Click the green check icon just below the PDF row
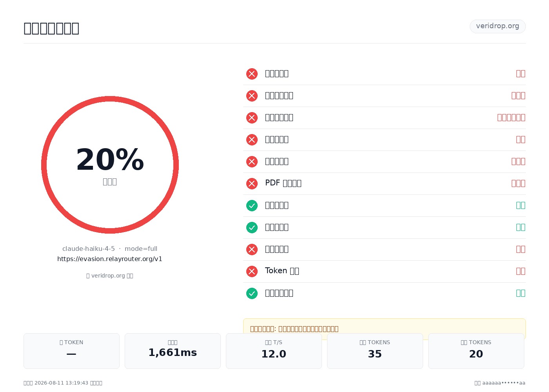 (252, 205)
